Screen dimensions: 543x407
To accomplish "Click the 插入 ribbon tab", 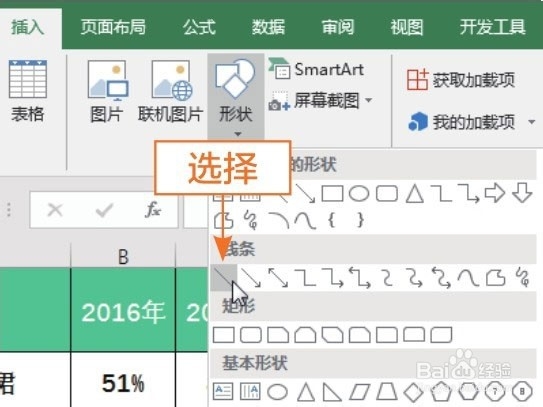I will click(x=28, y=27).
